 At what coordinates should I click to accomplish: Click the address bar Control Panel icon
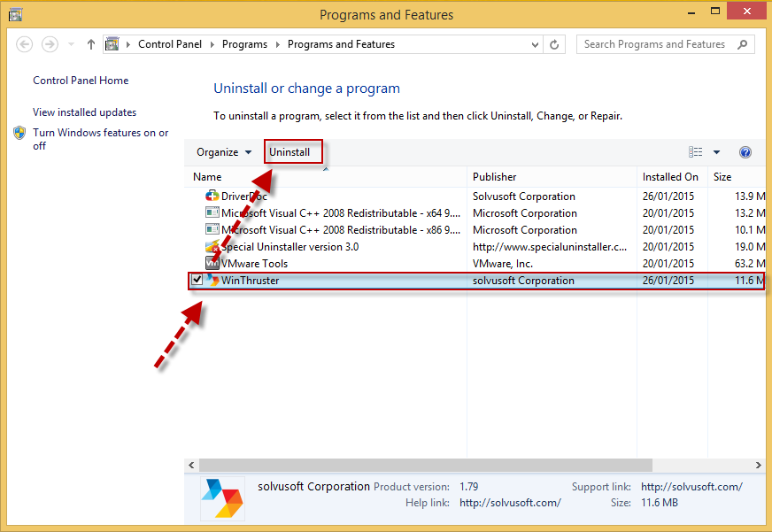tap(112, 44)
